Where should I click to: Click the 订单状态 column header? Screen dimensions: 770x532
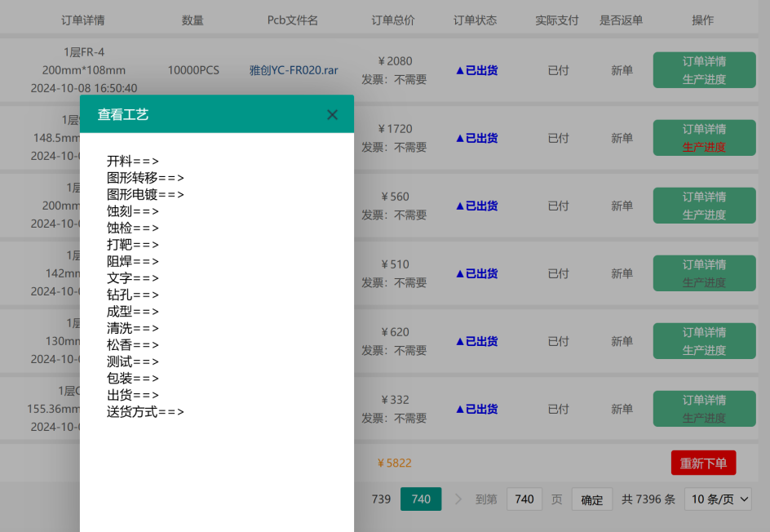(475, 20)
